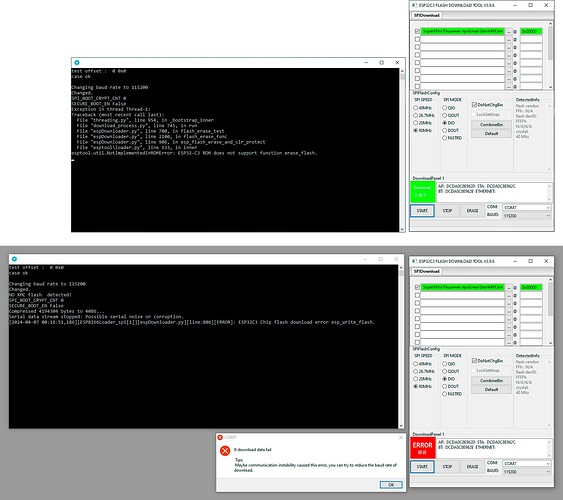Select FASTRD SPI mode in Download-status window

(x=445, y=138)
